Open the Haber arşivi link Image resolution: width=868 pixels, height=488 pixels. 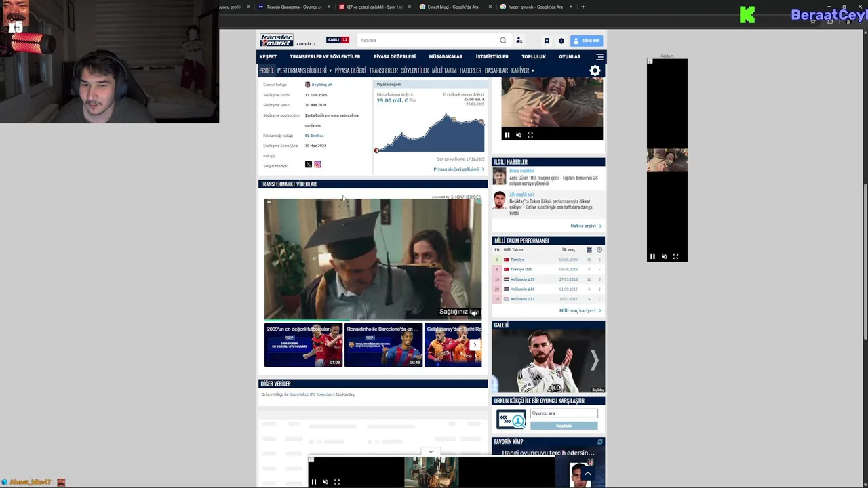coord(586,226)
